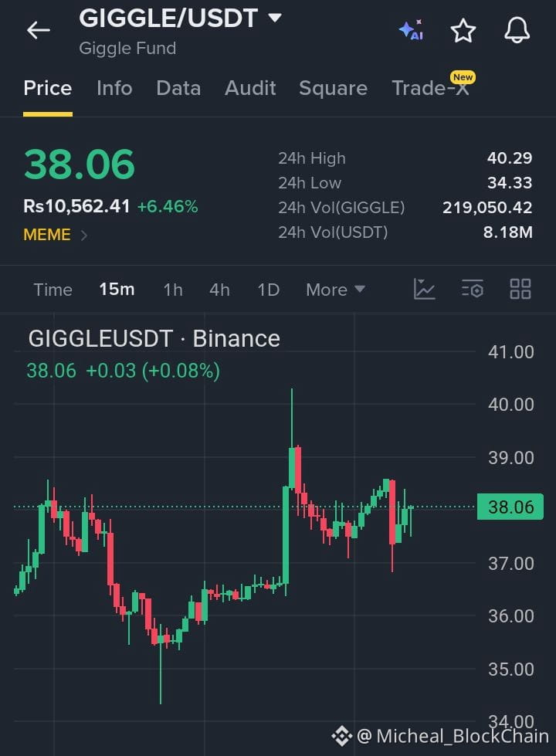The image size is (556, 756).
Task: Switch to the 1D timeframe
Action: [268, 290]
